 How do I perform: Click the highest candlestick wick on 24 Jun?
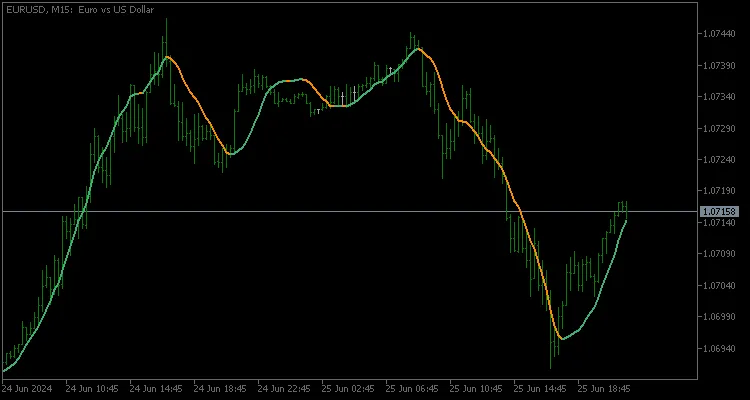click(165, 22)
